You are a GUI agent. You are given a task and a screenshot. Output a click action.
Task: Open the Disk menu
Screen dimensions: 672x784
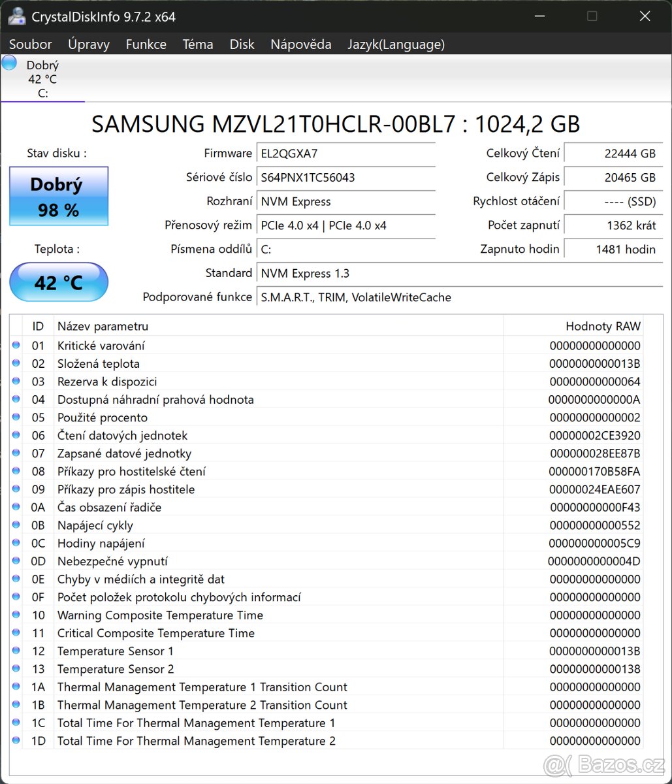(242, 44)
